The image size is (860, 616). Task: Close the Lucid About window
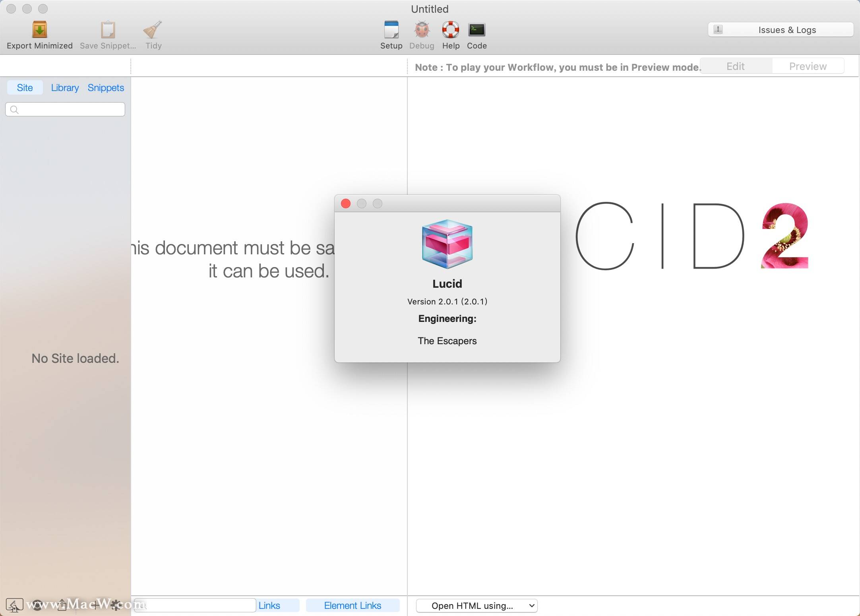click(346, 203)
